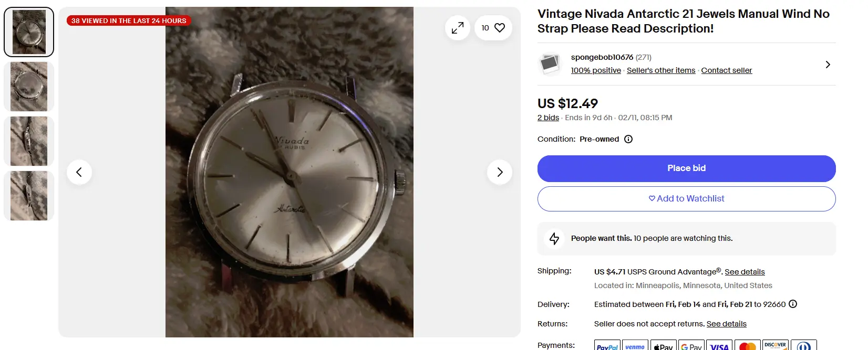Image resolution: width=868 pixels, height=350 pixels.
Task: Open Seller's other items link
Action: click(660, 70)
